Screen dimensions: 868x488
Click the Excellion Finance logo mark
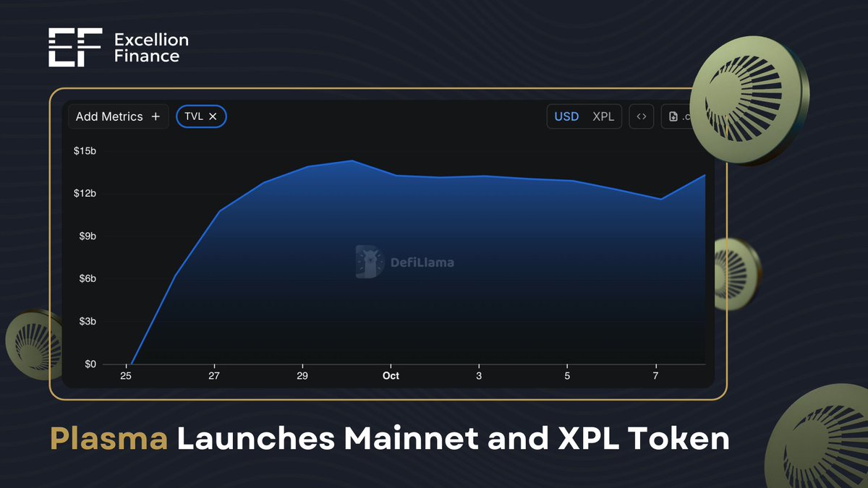coord(76,48)
